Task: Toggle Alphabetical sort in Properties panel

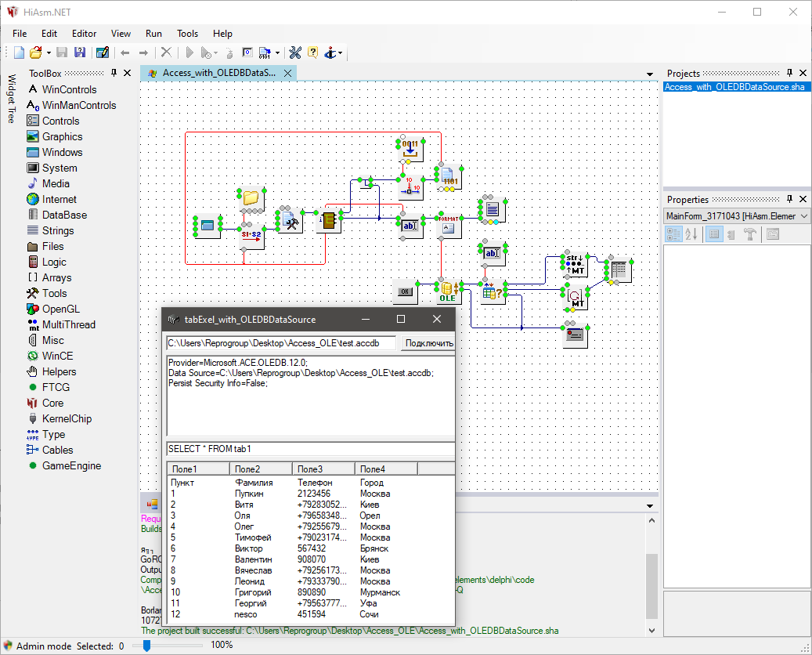Action: tap(691, 233)
